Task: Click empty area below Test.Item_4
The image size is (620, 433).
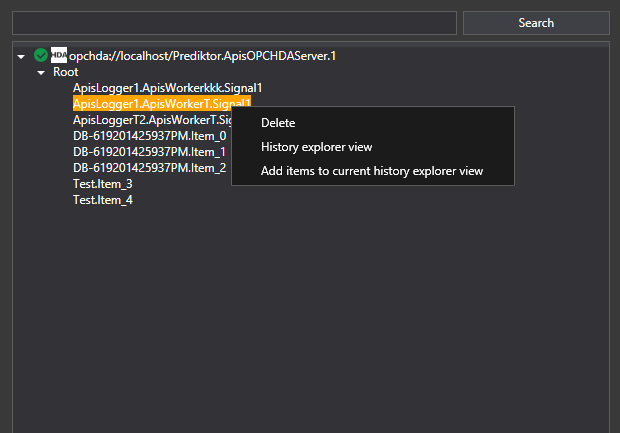Action: 300,320
